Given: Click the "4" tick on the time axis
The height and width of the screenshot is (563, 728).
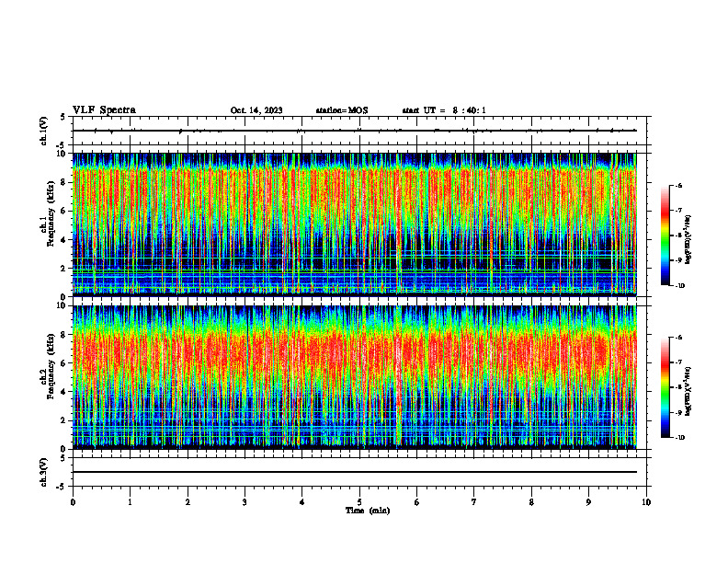Looking at the screenshot, I should (302, 502).
